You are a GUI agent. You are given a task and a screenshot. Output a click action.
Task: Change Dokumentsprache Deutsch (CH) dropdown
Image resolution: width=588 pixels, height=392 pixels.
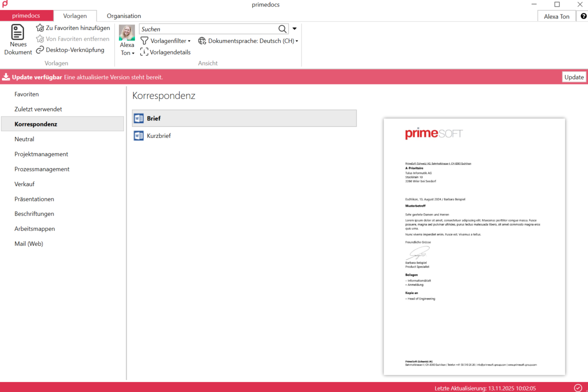(x=248, y=41)
